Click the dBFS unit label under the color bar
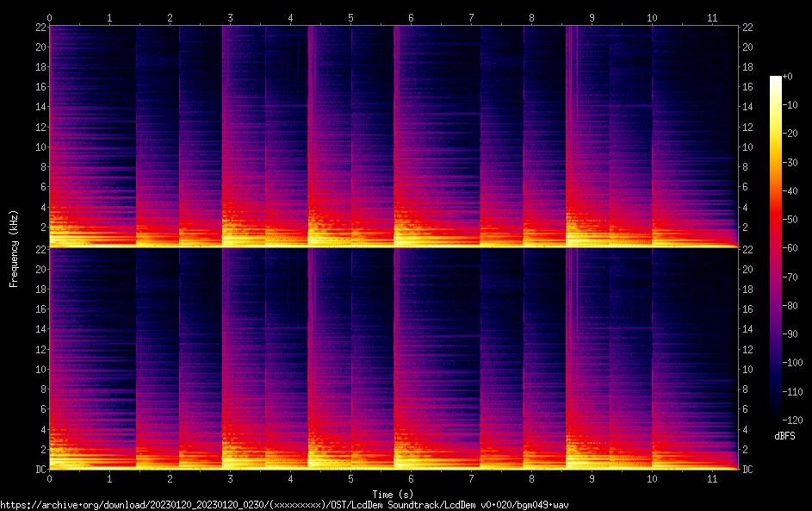The height and width of the screenshot is (511, 812). (784, 436)
